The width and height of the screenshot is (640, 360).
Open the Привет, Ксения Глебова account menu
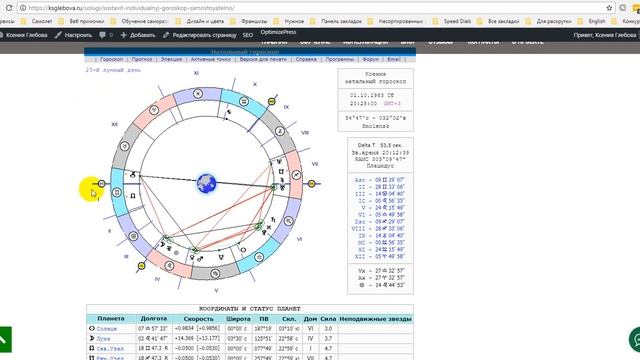pos(605,35)
